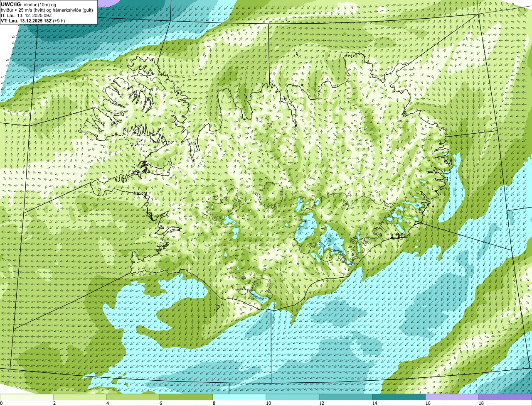Click the '6' label on the color scale
Image resolution: width=532 pixels, height=406 pixels.
(x=161, y=403)
